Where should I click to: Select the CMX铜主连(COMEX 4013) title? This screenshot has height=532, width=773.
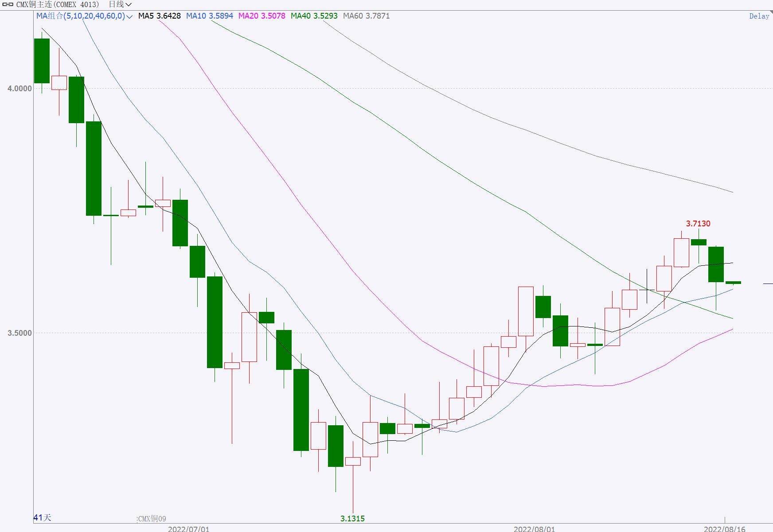(58, 4)
